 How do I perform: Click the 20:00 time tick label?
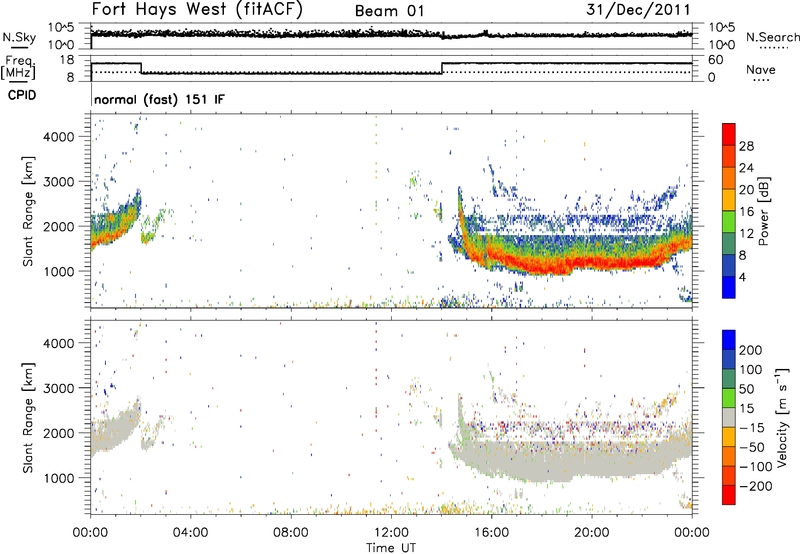[591, 533]
